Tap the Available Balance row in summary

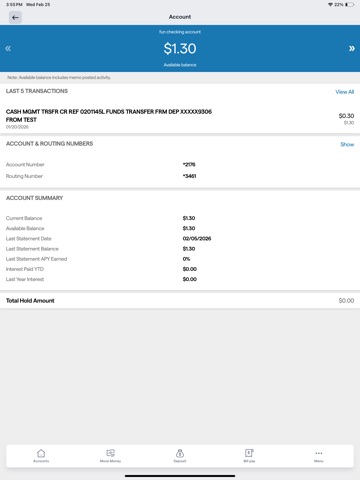click(x=180, y=228)
